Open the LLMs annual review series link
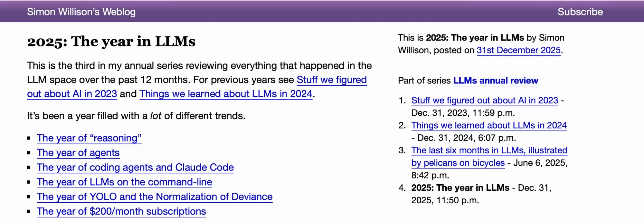The height and width of the screenshot is (222, 644). [x=496, y=81]
